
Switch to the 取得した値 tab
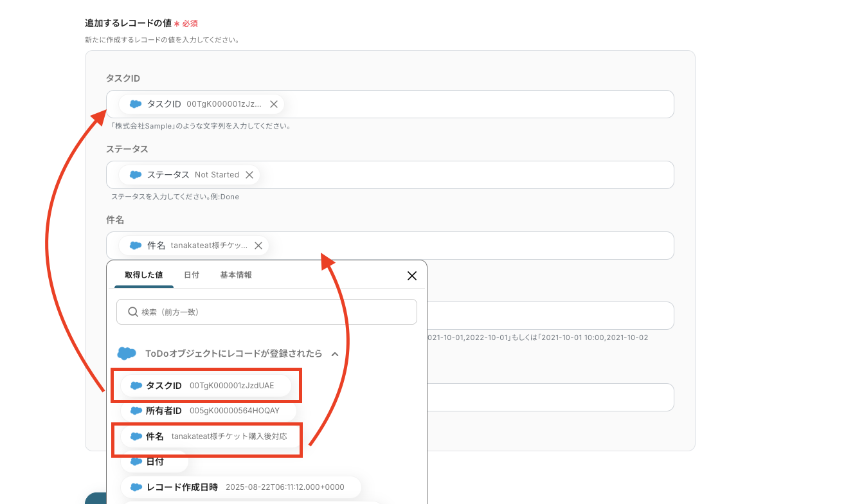pos(143,275)
